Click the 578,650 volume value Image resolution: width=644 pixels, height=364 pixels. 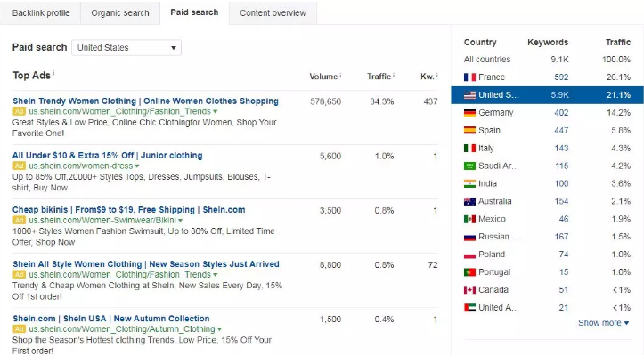point(325,101)
